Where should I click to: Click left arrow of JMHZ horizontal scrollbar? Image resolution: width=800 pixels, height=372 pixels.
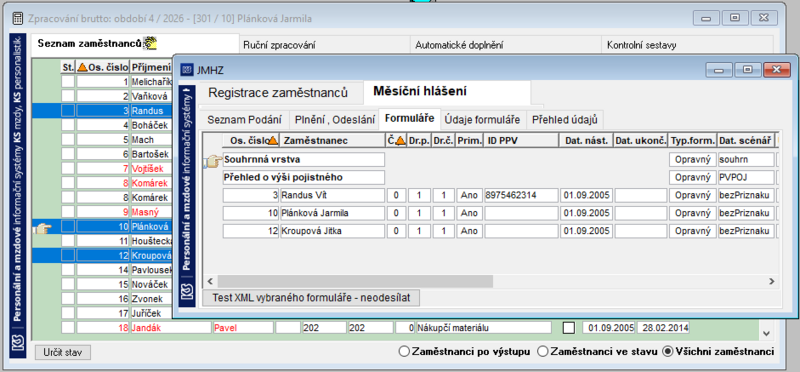click(x=209, y=281)
